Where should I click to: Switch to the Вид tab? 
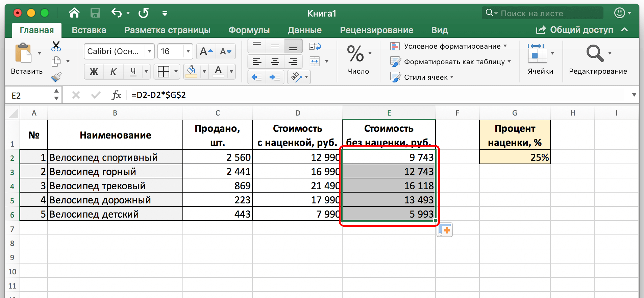tap(440, 30)
